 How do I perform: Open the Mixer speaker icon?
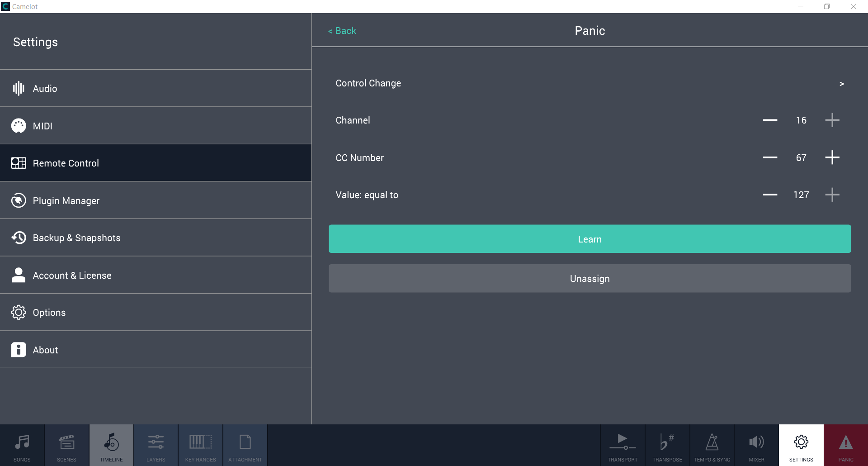pos(756,442)
